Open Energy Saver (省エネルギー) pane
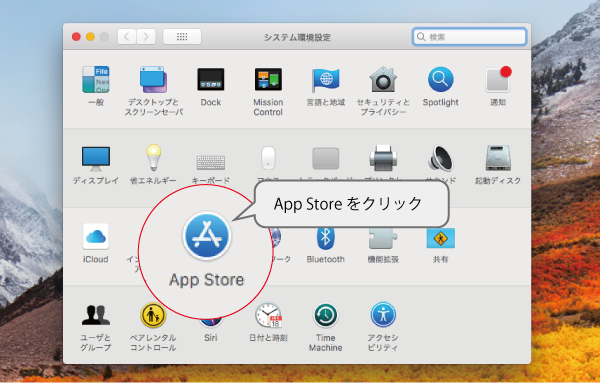Image resolution: width=600 pixels, height=383 pixels. click(x=153, y=157)
